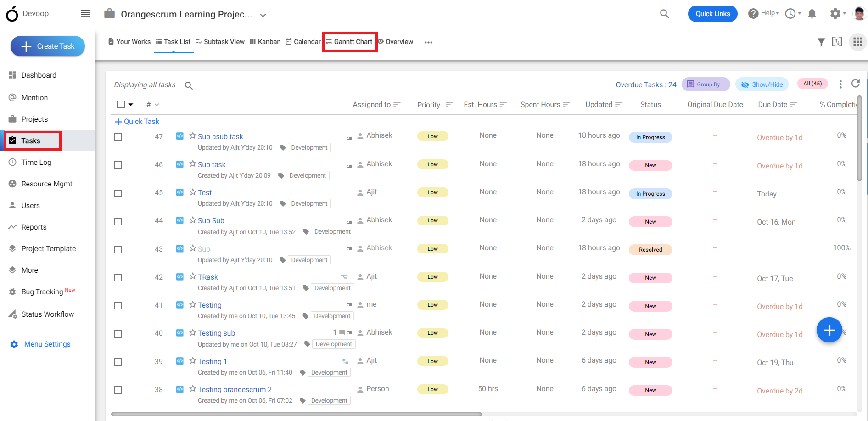This screenshot has width=868, height=421.
Task: Check the box for task 42
Action: (118, 277)
